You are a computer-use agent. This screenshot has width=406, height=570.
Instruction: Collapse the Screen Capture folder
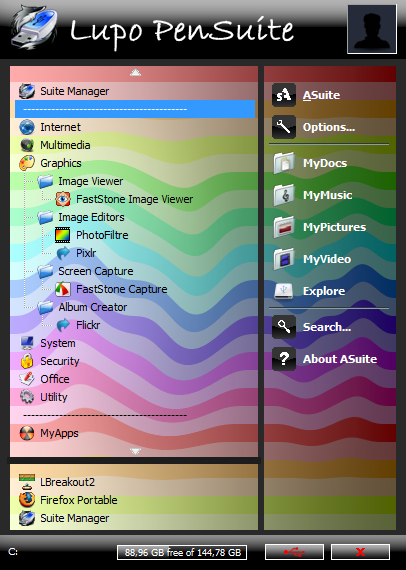click(45, 271)
